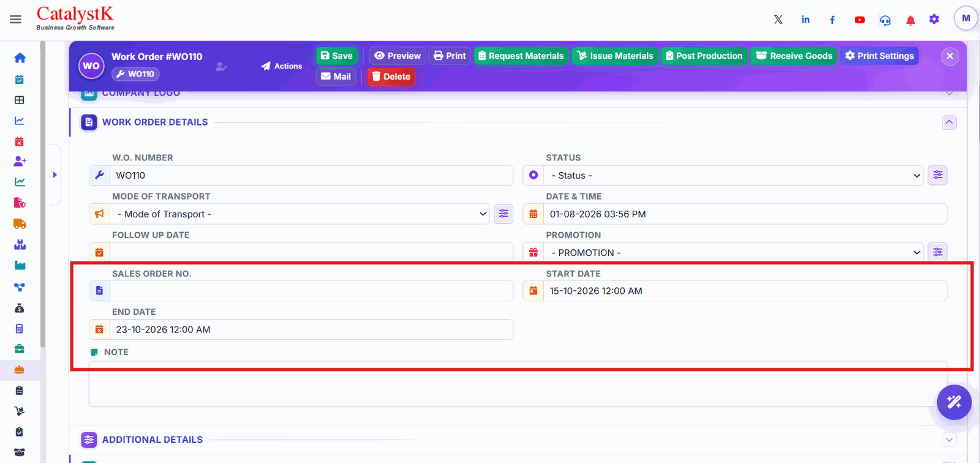Click the CatalystK logo
The width and height of the screenshot is (980, 463).
(75, 18)
